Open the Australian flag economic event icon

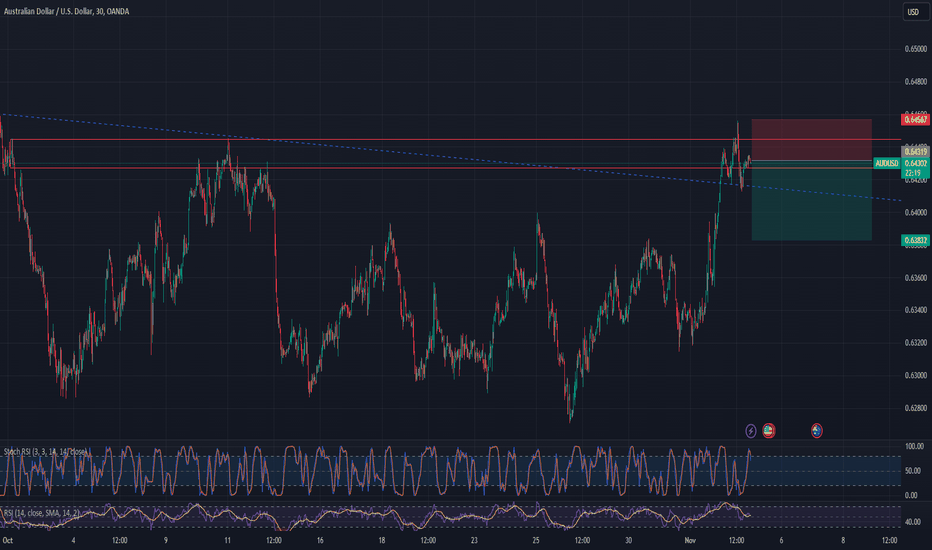[817, 430]
